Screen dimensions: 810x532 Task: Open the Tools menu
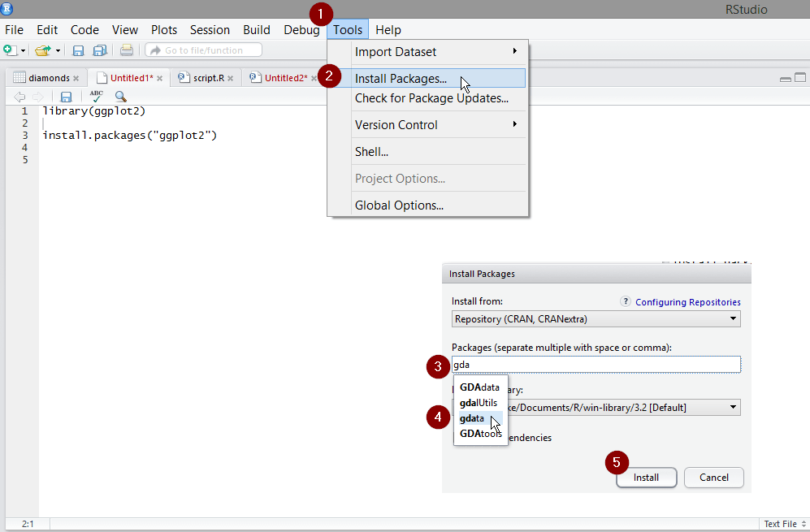click(x=348, y=30)
